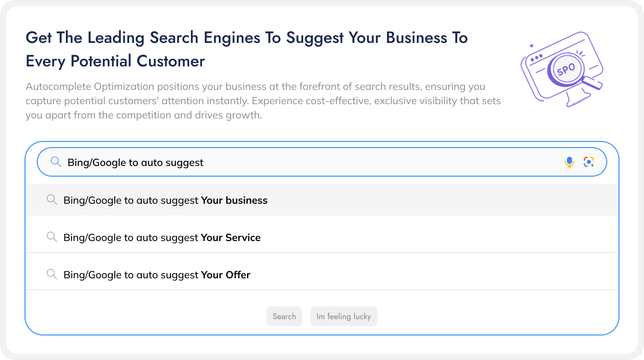Click the "Get The Leading Search Engines" heading line
Viewport: 644px width, 360px height.
(x=246, y=38)
